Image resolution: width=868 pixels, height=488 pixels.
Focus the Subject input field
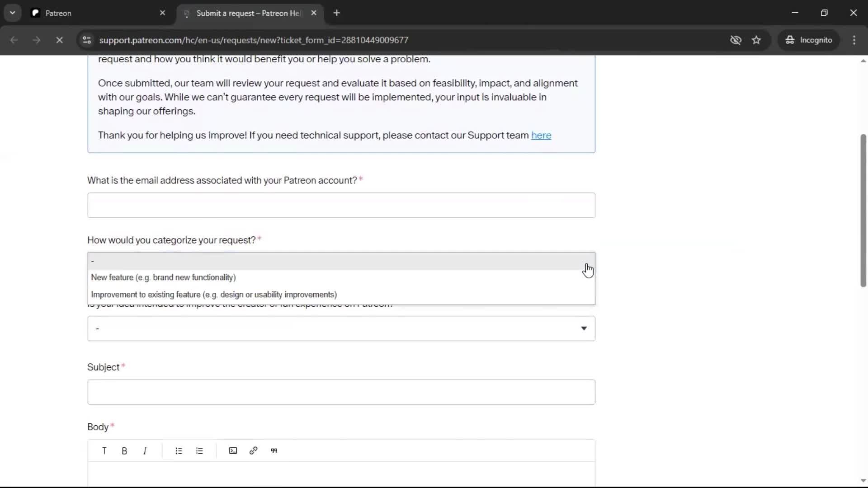(341, 392)
